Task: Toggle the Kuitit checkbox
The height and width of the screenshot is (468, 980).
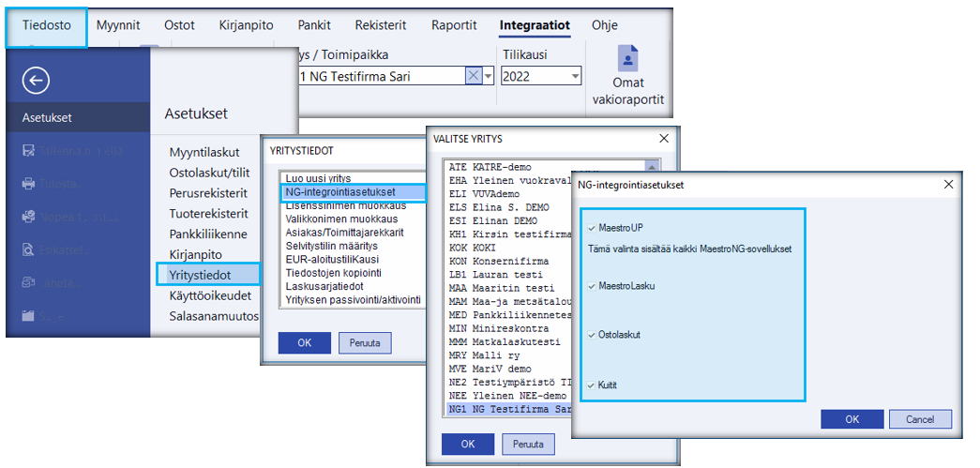Action: 590,385
